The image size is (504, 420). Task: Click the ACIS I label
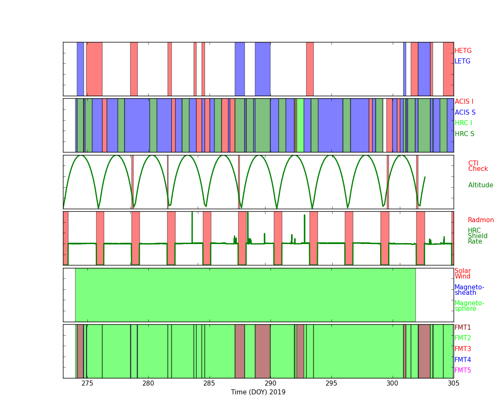(464, 102)
